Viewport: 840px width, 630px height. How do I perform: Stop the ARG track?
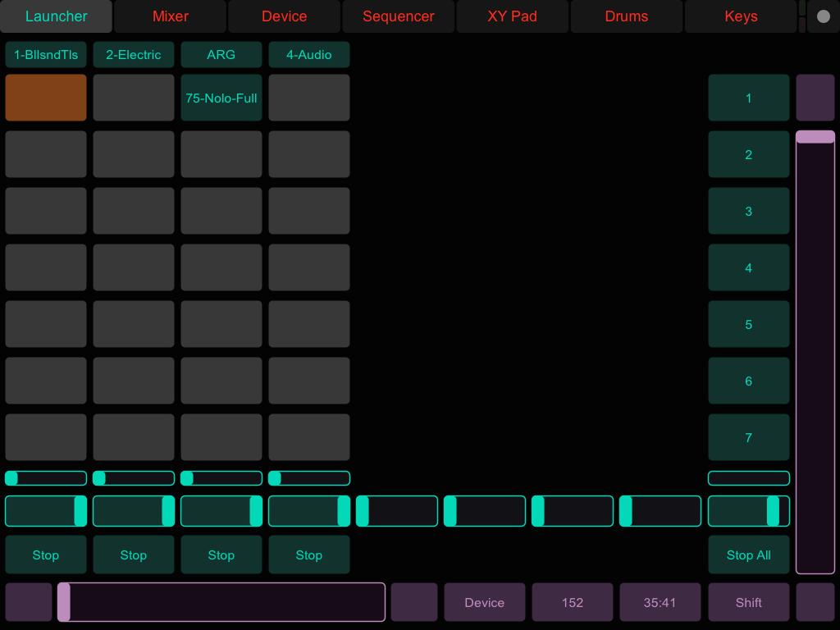click(x=221, y=555)
